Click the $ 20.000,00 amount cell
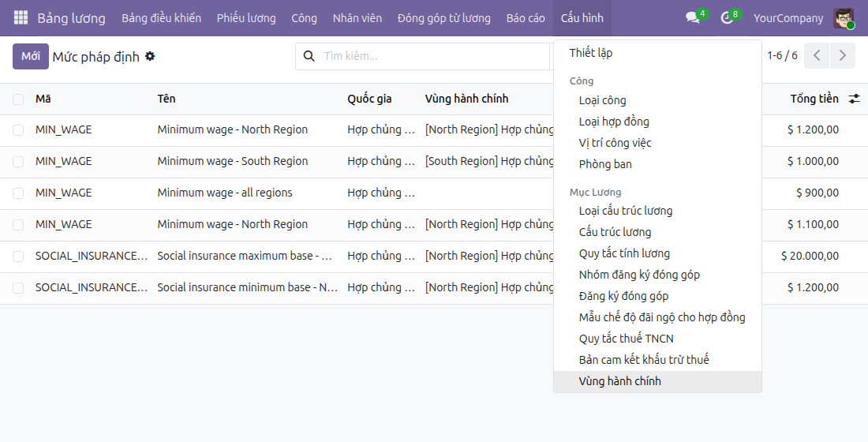This screenshot has width=868, height=442. [x=810, y=256]
